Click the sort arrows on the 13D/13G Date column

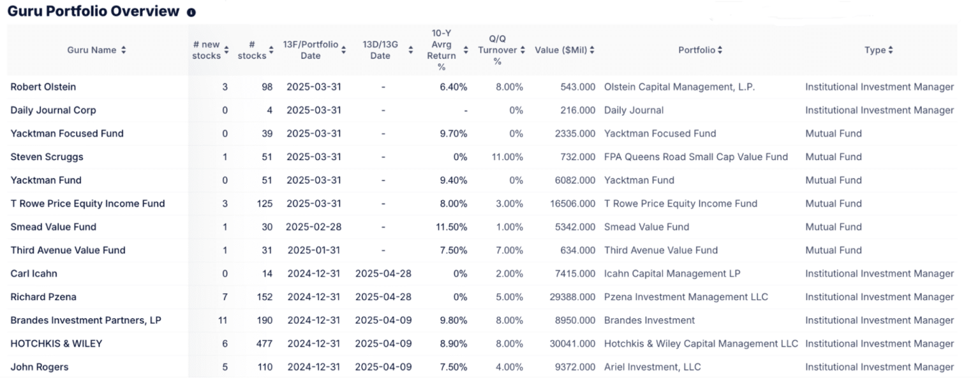tap(411, 50)
